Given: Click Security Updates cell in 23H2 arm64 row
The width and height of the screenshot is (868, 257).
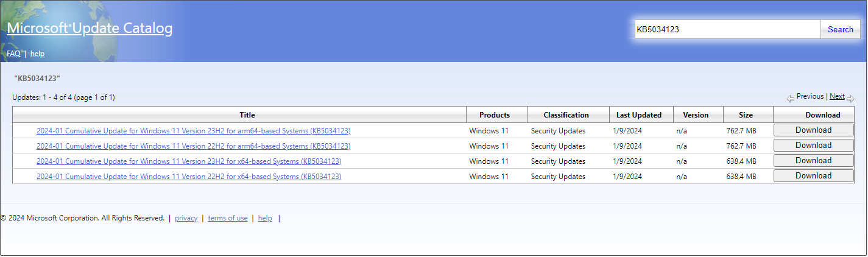Looking at the screenshot, I should pyautogui.click(x=558, y=131).
